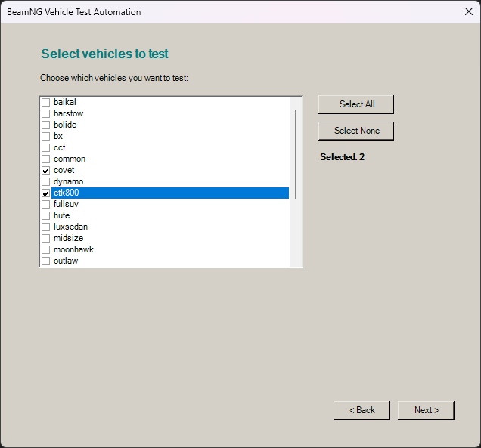Click the highlighted 'etk800' row text
The width and height of the screenshot is (481, 448).
pyautogui.click(x=67, y=193)
